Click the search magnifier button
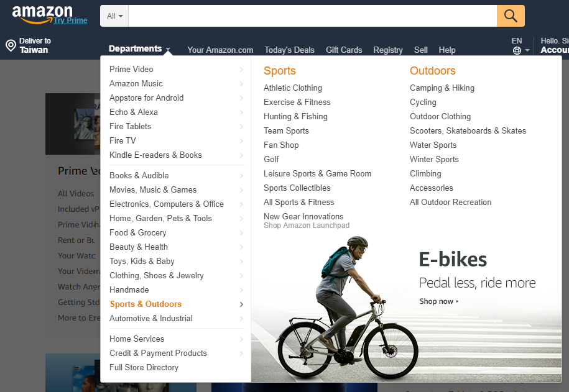The image size is (569, 392). pos(511,16)
